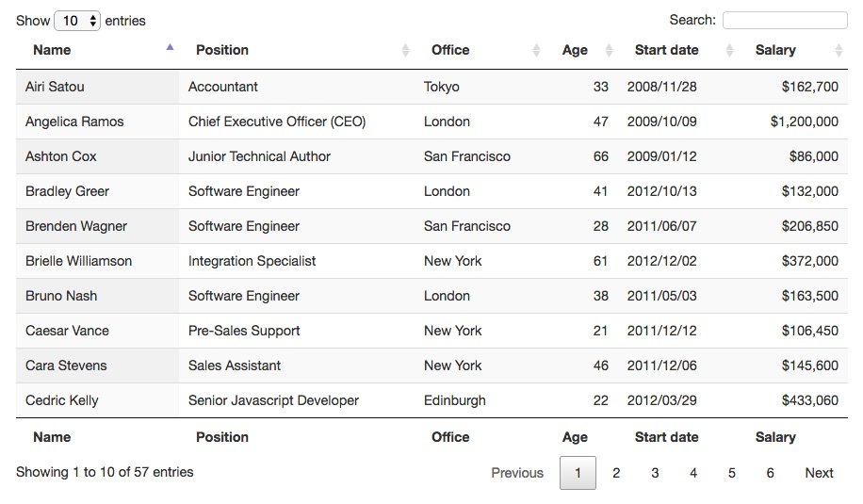Click inside the Search input field
The height and width of the screenshot is (504, 863).
(x=785, y=21)
